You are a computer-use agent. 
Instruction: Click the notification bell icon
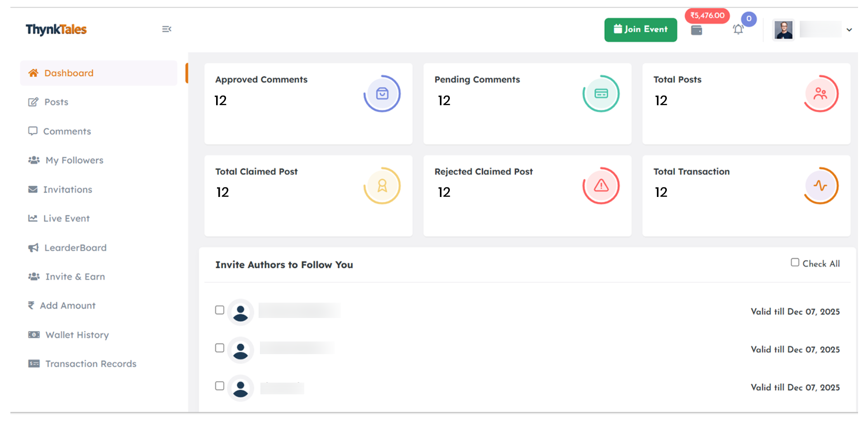click(739, 29)
